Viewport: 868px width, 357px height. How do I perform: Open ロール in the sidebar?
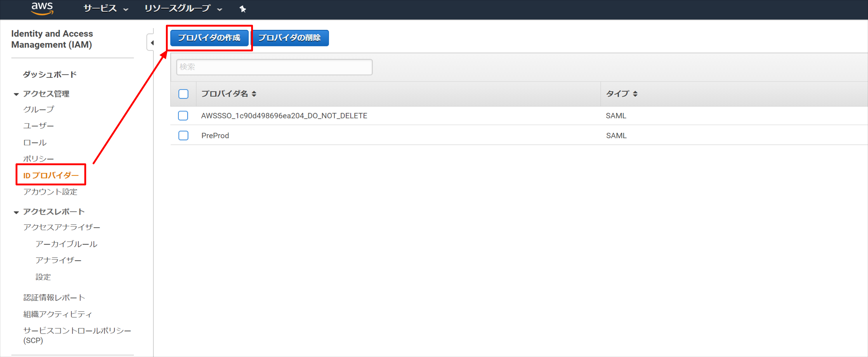point(35,142)
